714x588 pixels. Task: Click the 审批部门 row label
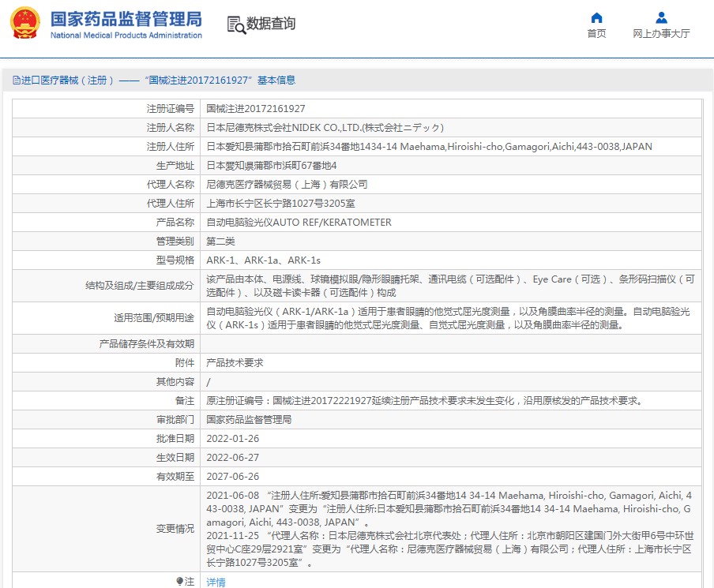pyautogui.click(x=175, y=420)
